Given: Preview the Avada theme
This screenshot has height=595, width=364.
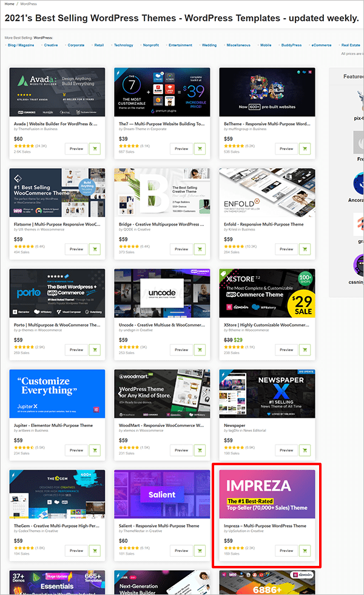Looking at the screenshot, I should [76, 149].
